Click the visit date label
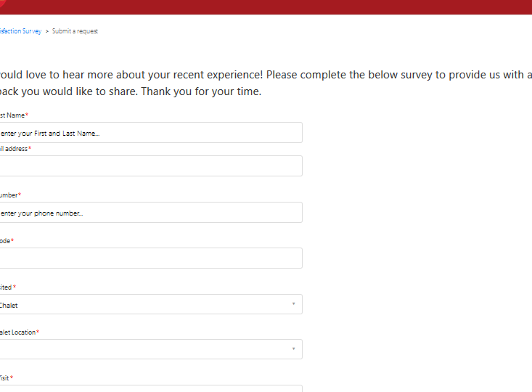Image resolution: width=532 pixels, height=392 pixels. pos(5,378)
